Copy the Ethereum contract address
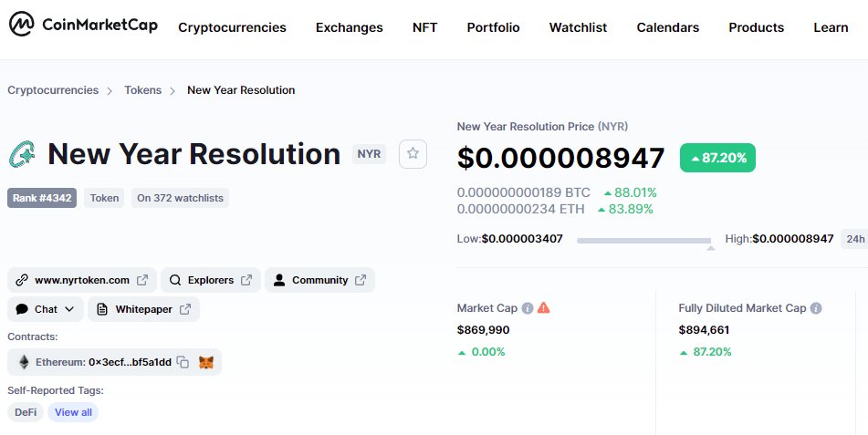The height and width of the screenshot is (435, 868). pyautogui.click(x=183, y=363)
